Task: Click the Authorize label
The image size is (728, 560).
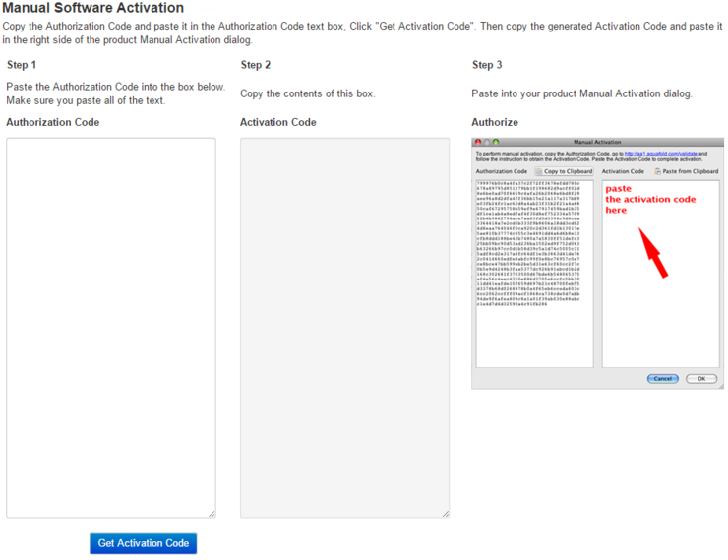Action: point(495,122)
